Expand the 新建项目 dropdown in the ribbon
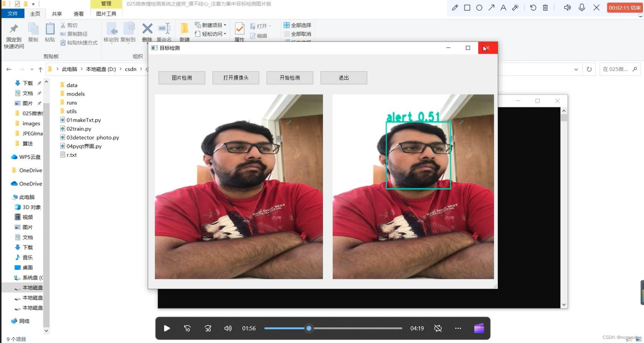Screen dimensions: 644x343 tap(226, 25)
